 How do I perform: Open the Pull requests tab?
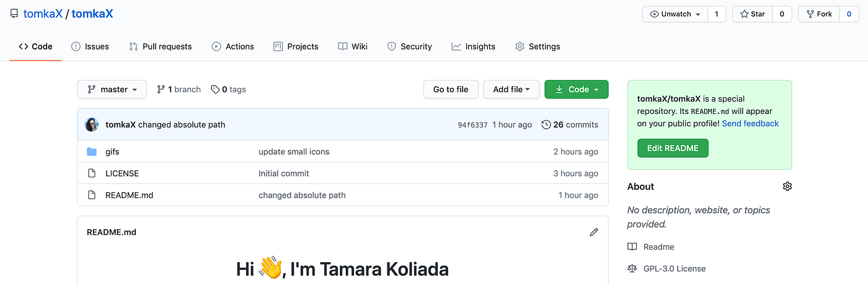tap(160, 46)
